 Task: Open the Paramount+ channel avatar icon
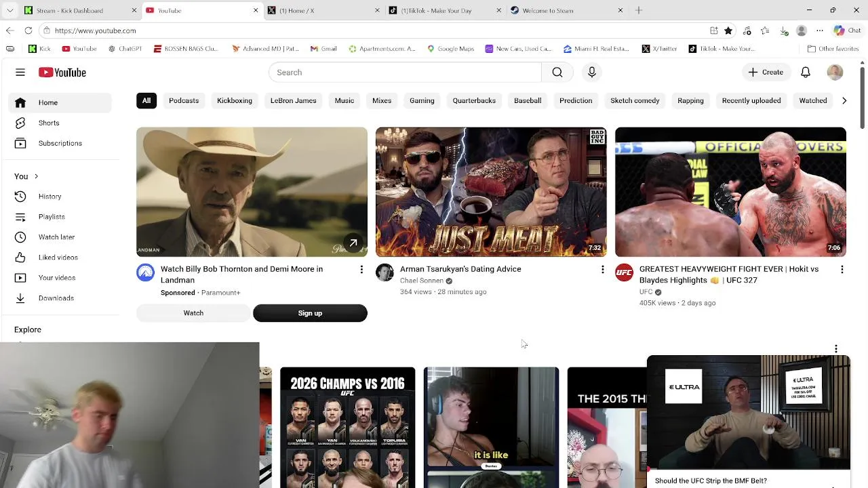tap(145, 272)
